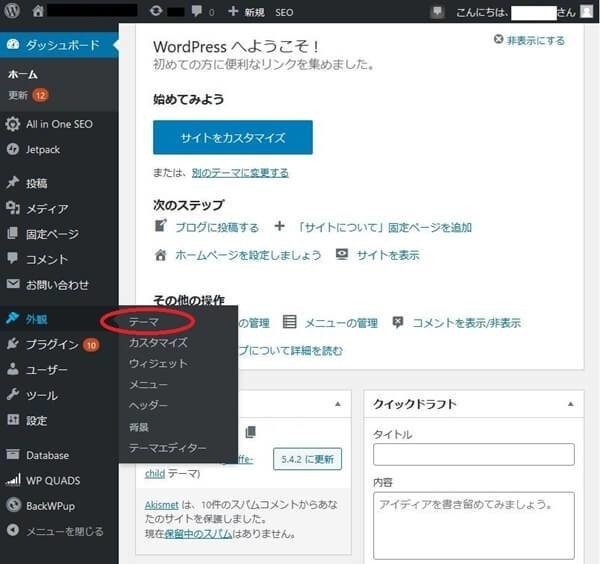Click the 設定 sliders icon

13,420
